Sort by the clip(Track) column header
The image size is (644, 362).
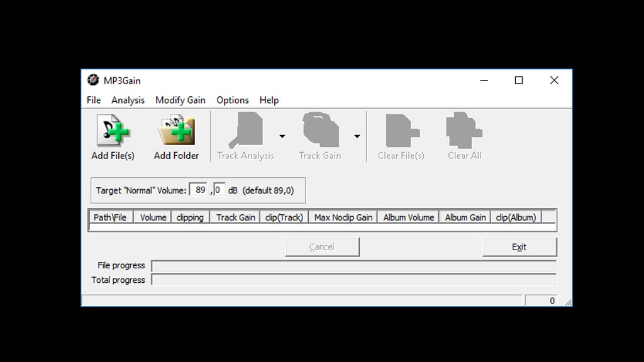pyautogui.click(x=284, y=217)
